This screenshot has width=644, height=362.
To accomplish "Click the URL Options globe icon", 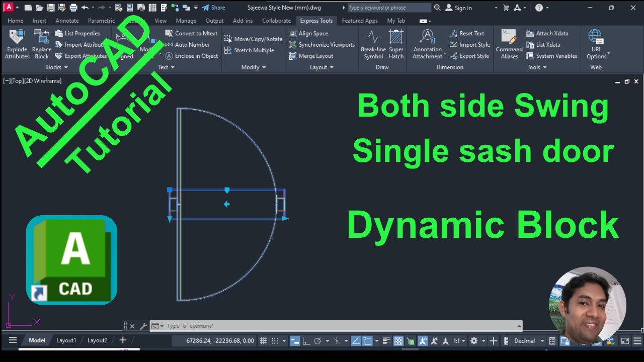I will (x=596, y=37).
